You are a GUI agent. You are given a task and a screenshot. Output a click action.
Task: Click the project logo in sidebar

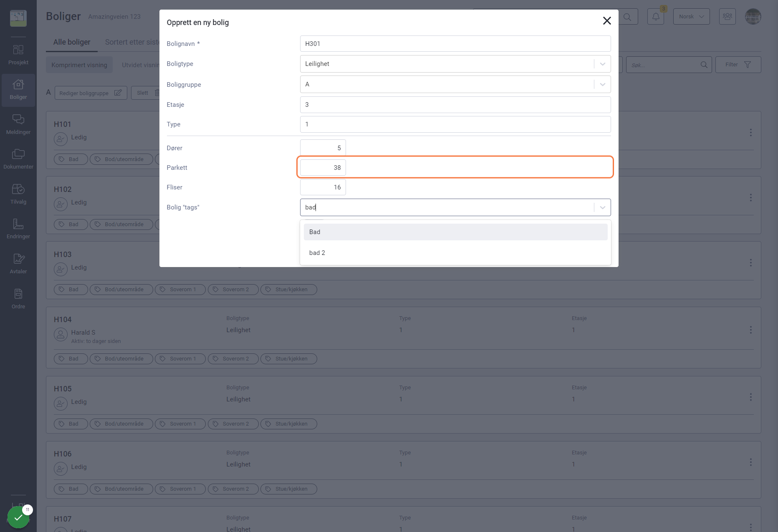point(18,18)
